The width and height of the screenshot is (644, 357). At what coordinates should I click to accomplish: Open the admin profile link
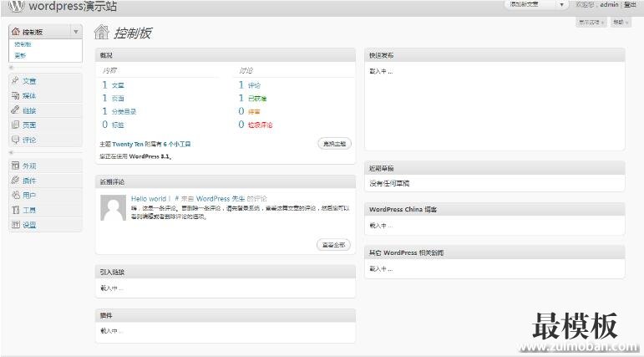point(609,4)
